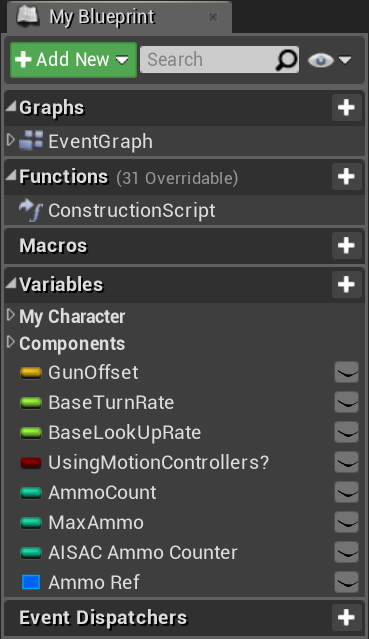Click the ConstructionScript function icon
369x639 pixels.
point(31,210)
